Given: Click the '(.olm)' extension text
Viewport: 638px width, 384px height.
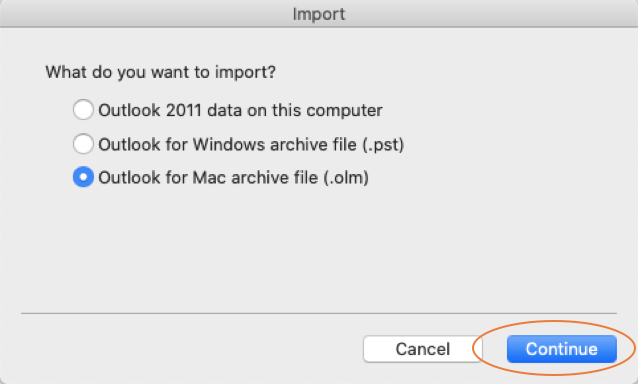Looking at the screenshot, I should (346, 178).
